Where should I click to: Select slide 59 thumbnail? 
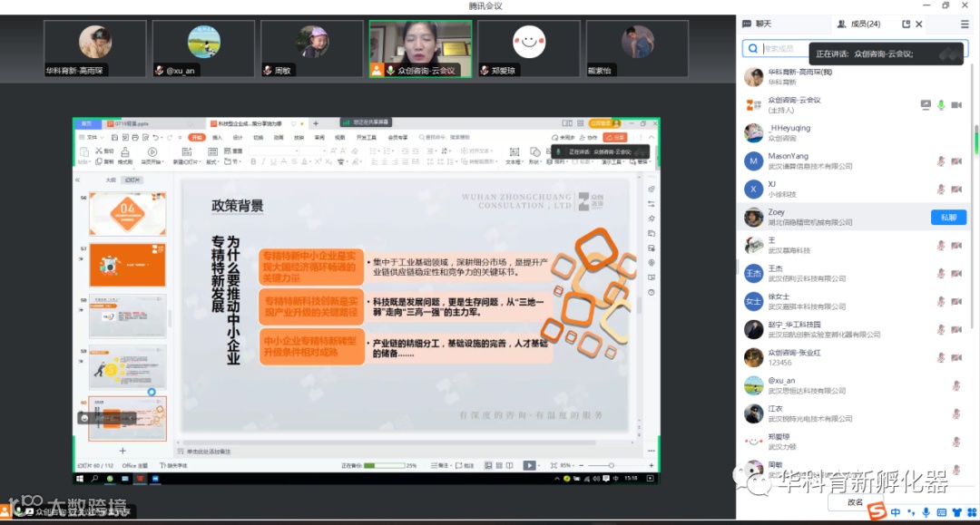pyautogui.click(x=128, y=367)
